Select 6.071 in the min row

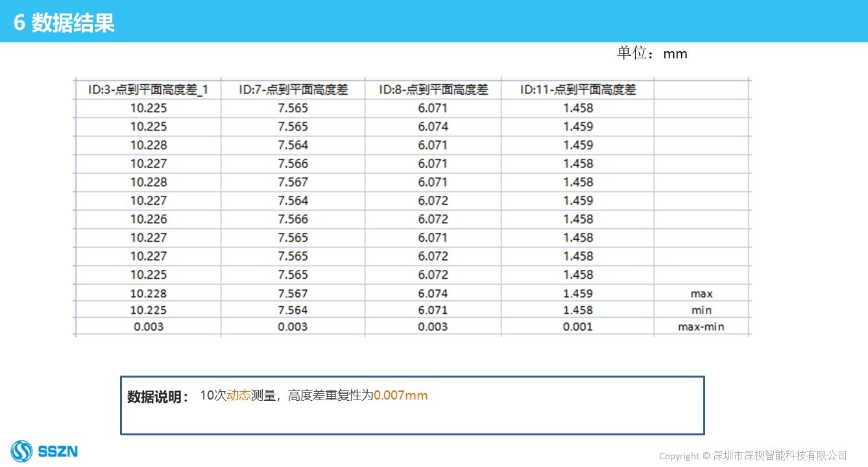(x=433, y=310)
